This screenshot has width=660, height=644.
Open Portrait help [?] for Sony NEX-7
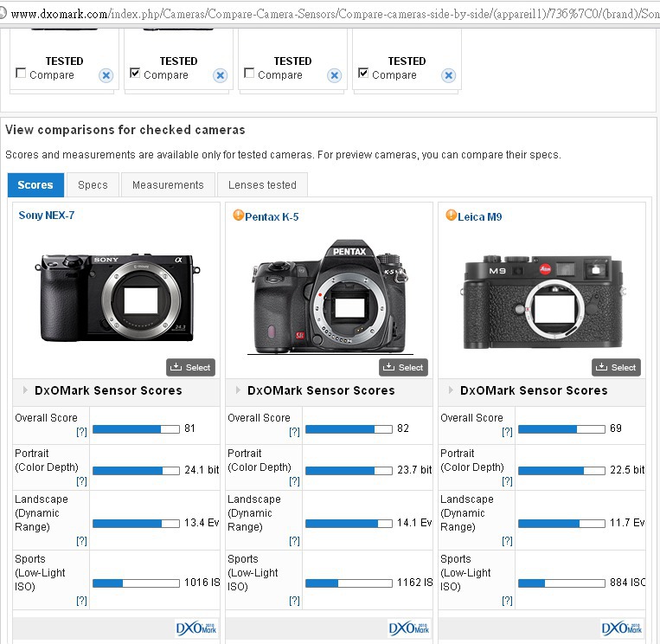81,481
